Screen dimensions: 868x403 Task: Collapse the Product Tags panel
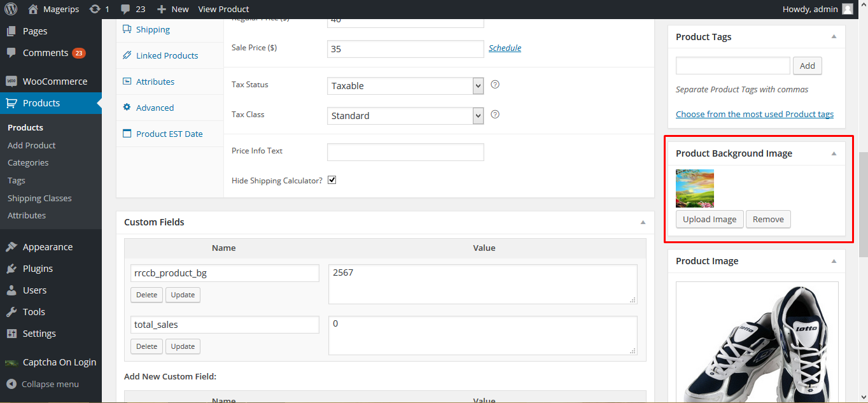tap(834, 37)
